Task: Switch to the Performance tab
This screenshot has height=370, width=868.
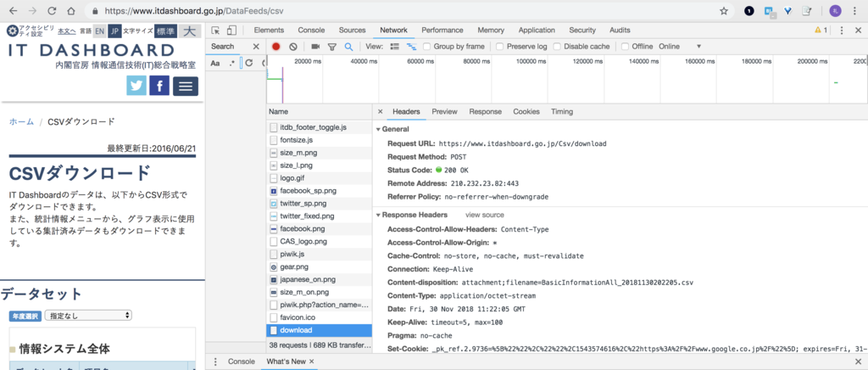Action: click(x=442, y=31)
